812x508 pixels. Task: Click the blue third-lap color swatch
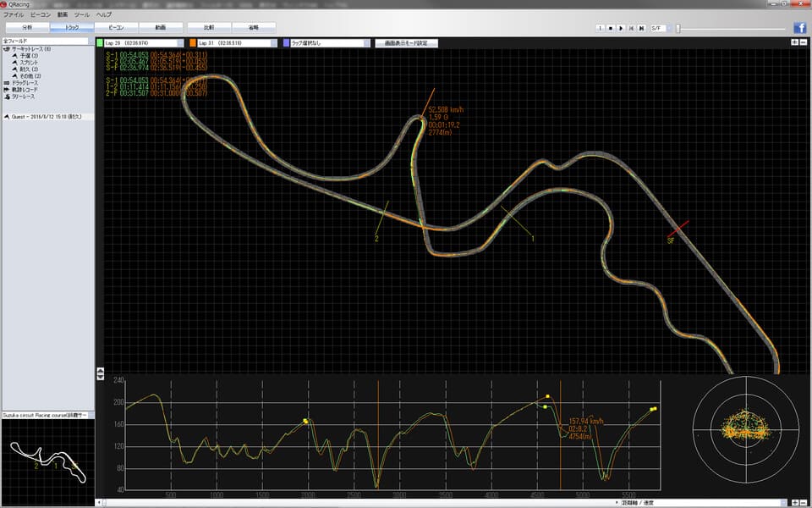click(287, 43)
